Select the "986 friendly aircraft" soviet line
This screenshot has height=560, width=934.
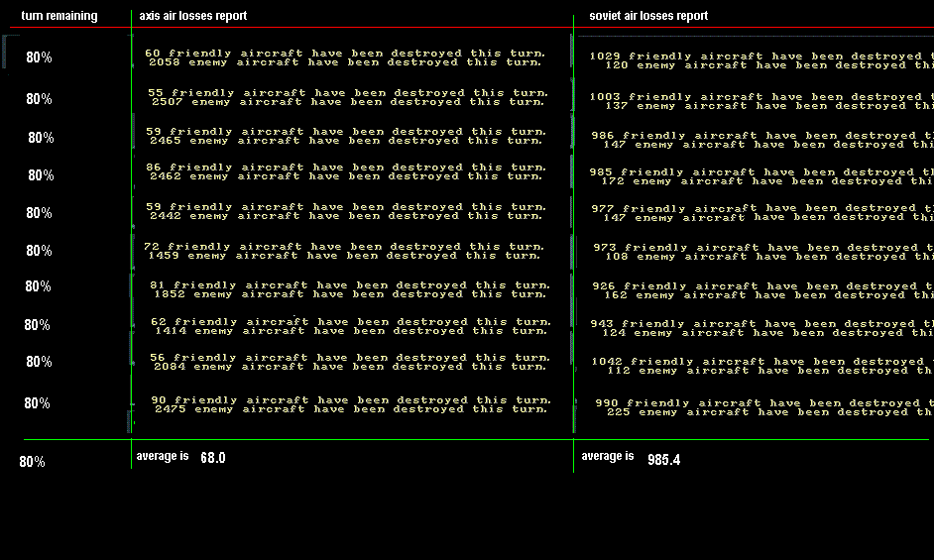(x=762, y=136)
